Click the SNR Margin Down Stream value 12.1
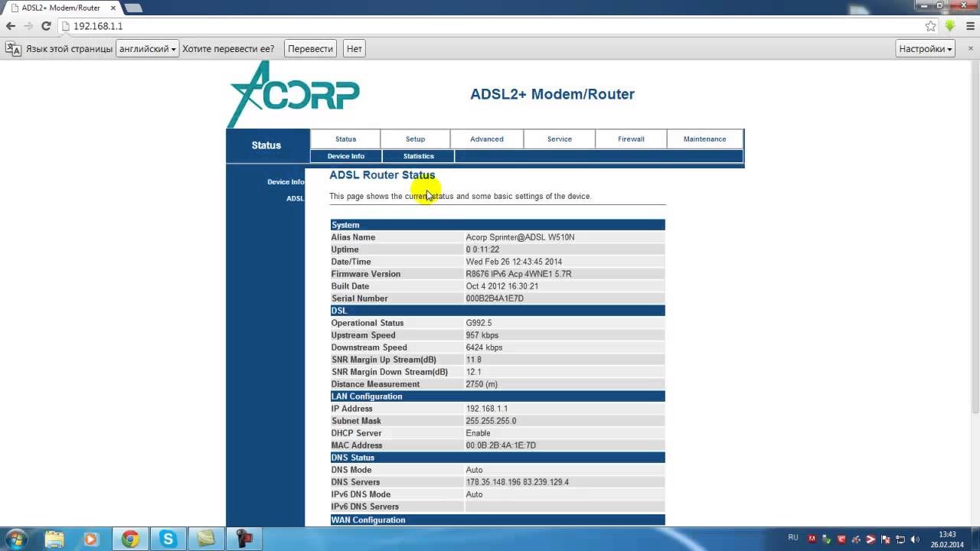 pyautogui.click(x=473, y=372)
